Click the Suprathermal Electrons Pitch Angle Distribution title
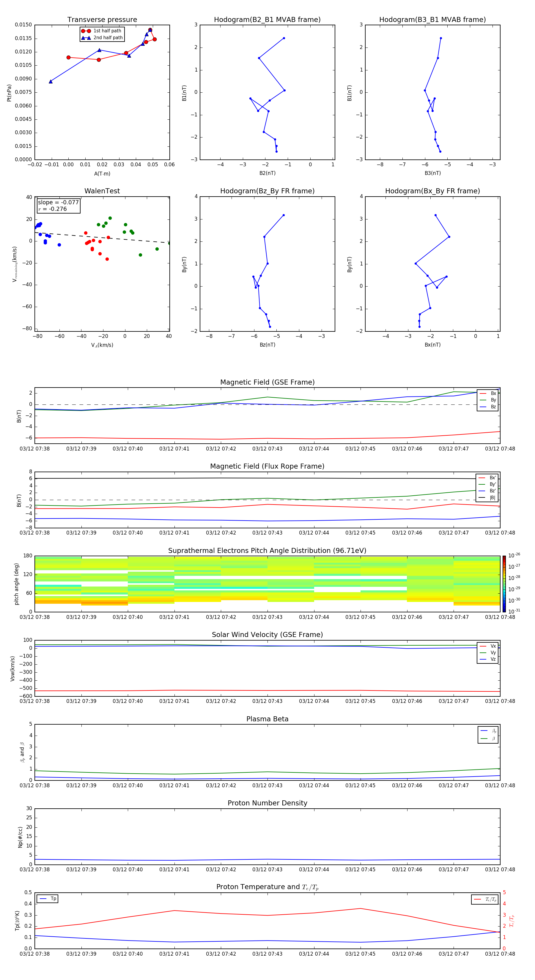The height and width of the screenshot is (980, 535). (x=267, y=551)
